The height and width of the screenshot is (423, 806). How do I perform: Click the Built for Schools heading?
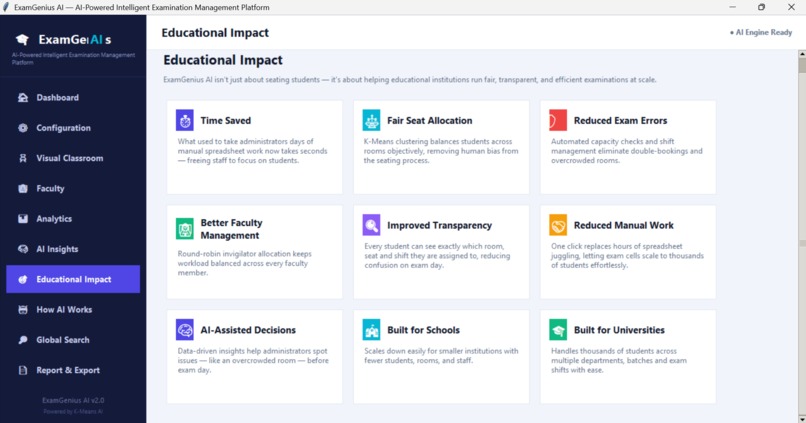(x=423, y=330)
